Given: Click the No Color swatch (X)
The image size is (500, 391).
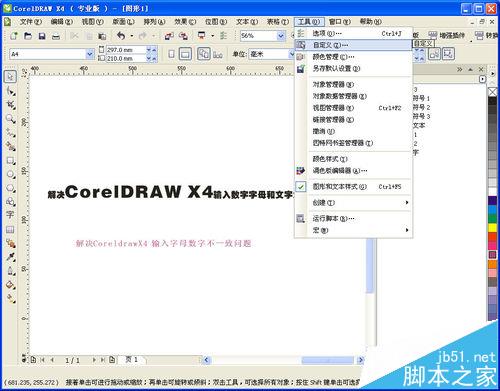Looking at the screenshot, I should click(x=492, y=92).
